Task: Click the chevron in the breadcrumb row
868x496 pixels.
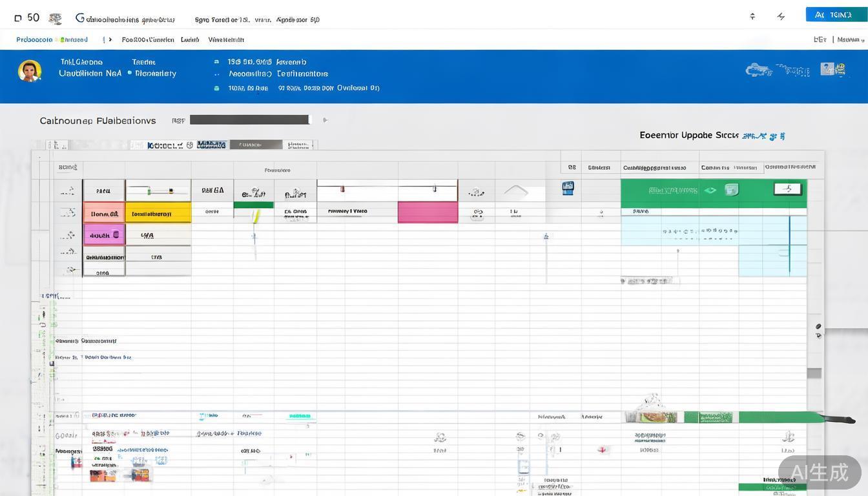Action: click(110, 39)
